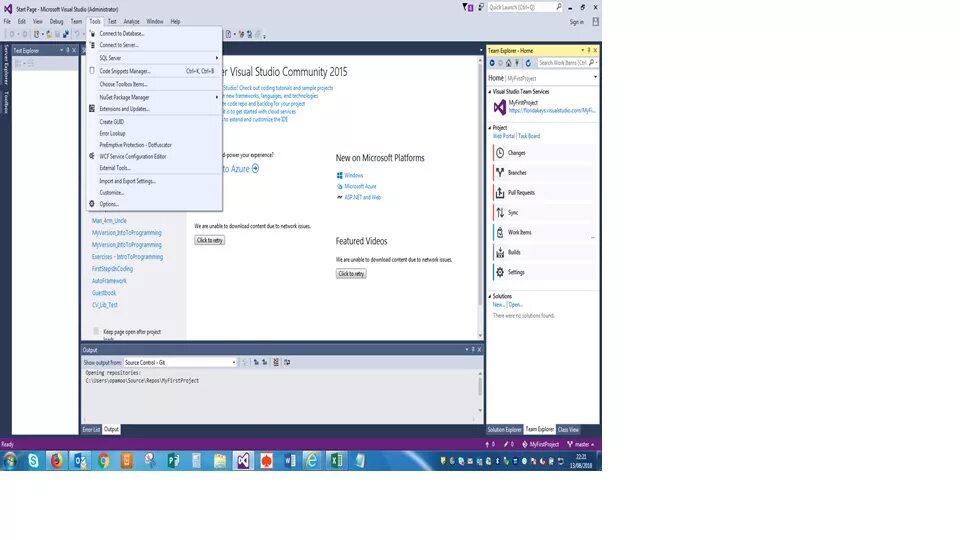Screen dimensions: 960x540
Task: Select Options in the Tools menu
Action: pyautogui.click(x=154, y=204)
